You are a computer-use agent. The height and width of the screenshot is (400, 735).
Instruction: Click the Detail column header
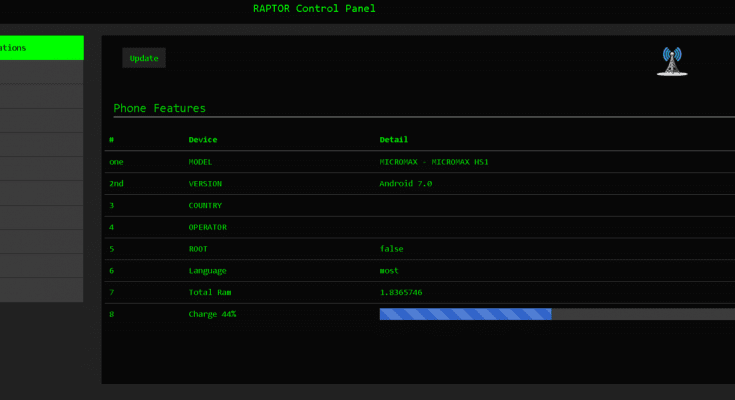[393, 140]
